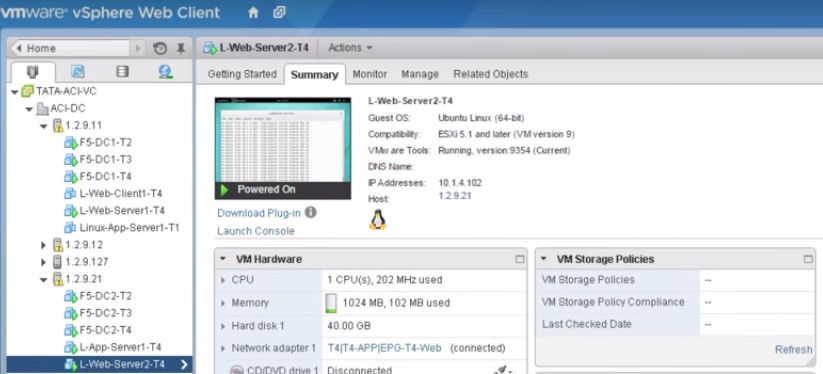Select the Summary tab
Image resolution: width=823 pixels, height=374 pixels.
pyautogui.click(x=314, y=74)
